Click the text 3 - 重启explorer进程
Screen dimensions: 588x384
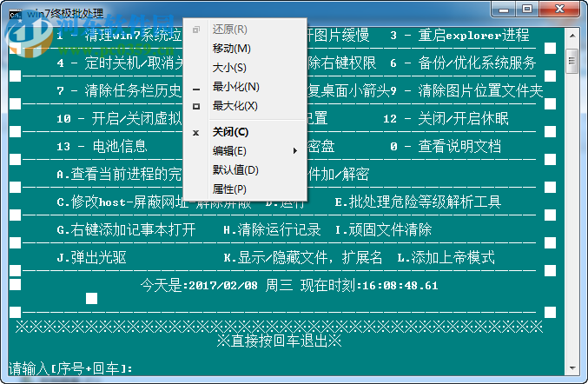pyautogui.click(x=459, y=36)
